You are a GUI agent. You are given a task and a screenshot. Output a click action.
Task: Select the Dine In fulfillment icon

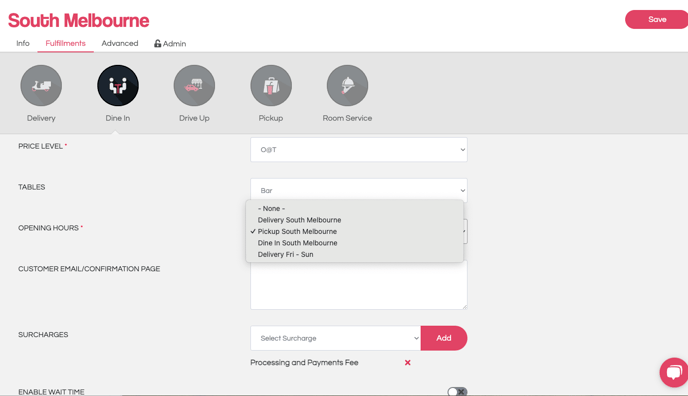pyautogui.click(x=118, y=86)
